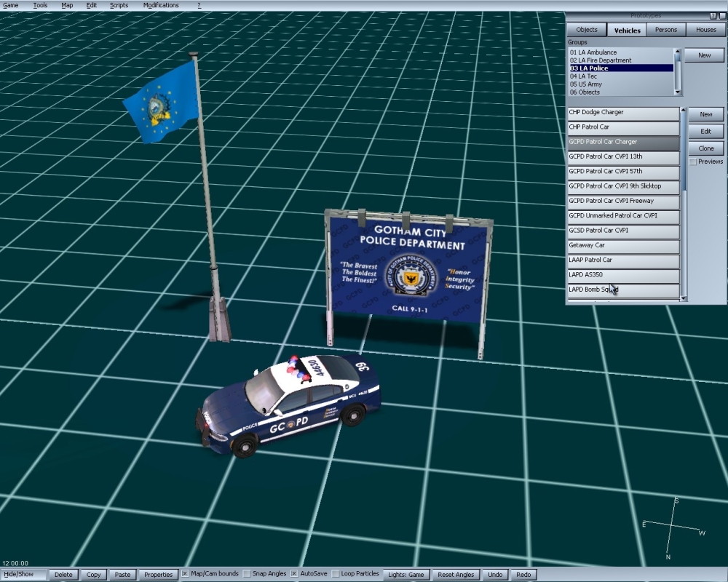Open the Properties dialog button

click(158, 575)
